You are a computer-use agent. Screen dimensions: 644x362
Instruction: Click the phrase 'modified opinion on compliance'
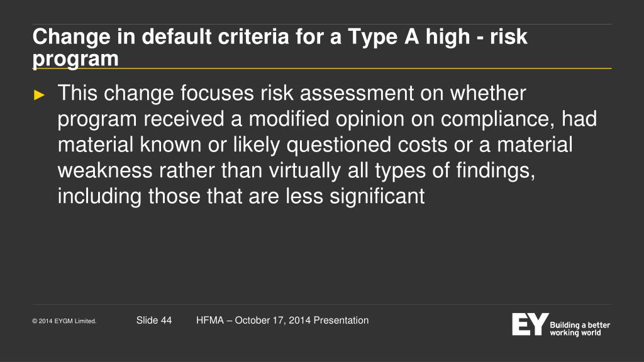[399, 119]
